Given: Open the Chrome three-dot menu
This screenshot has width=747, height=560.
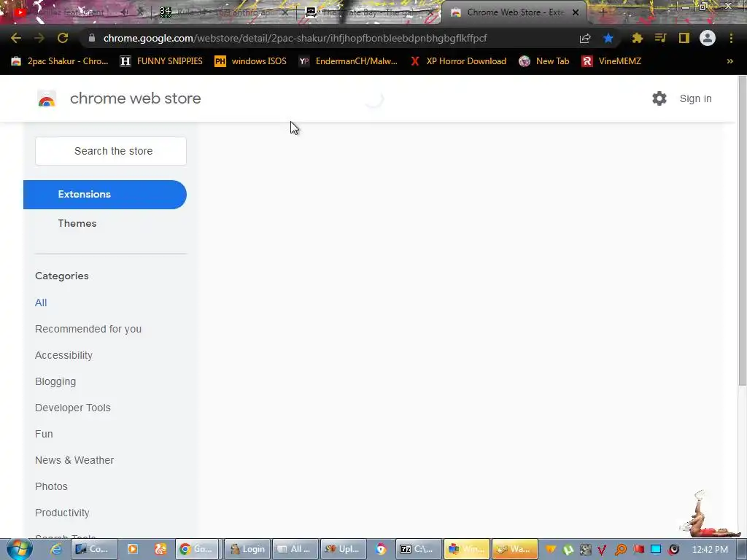Looking at the screenshot, I should pyautogui.click(x=731, y=38).
